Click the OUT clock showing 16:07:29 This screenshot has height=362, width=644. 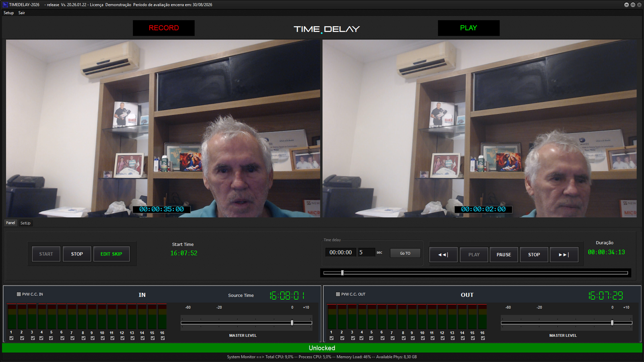606,296
